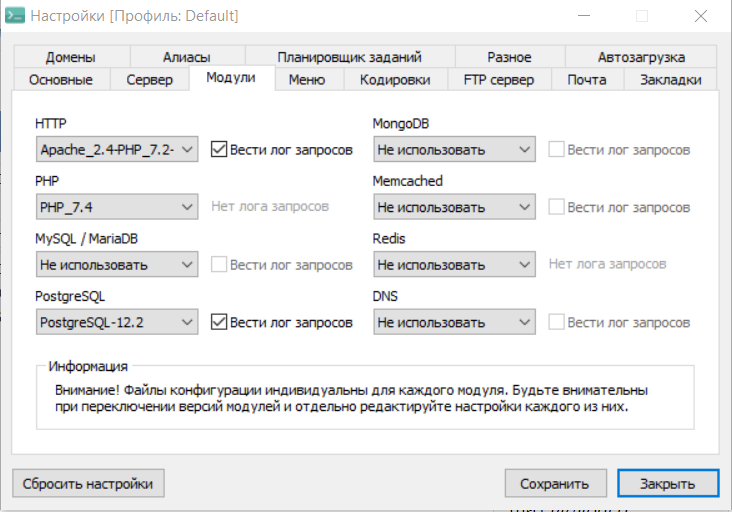Open the MySQL / MariaDB dropdown

click(117, 265)
